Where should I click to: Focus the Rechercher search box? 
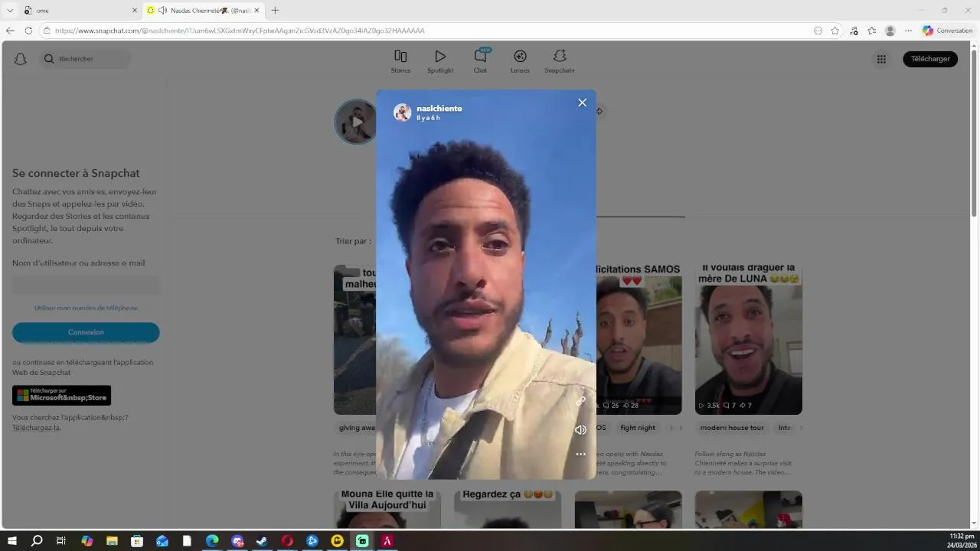(86, 59)
